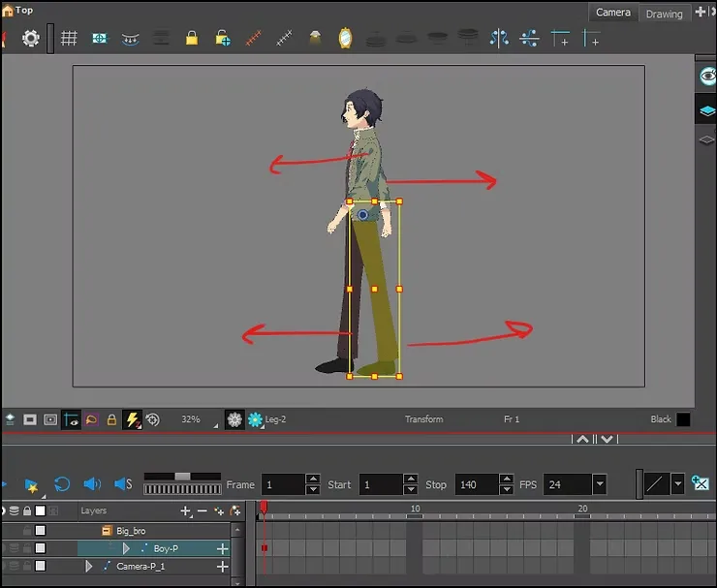The image size is (717, 588).
Task: Click the blue layers stack icon on right sidebar
Action: [707, 110]
